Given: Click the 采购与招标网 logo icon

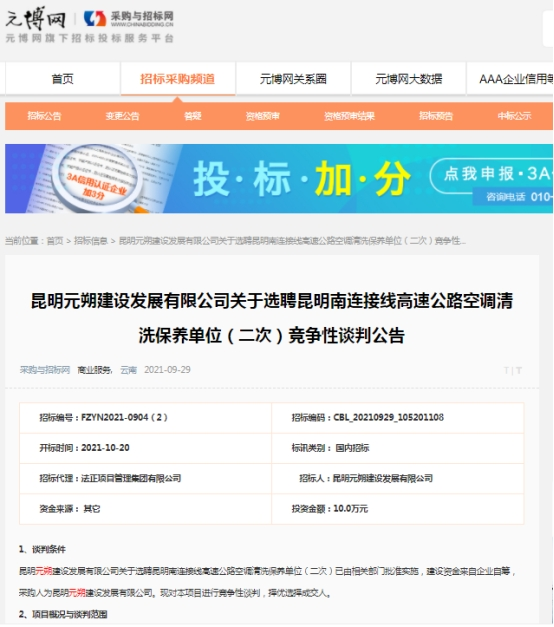Looking at the screenshot, I should (x=95, y=18).
